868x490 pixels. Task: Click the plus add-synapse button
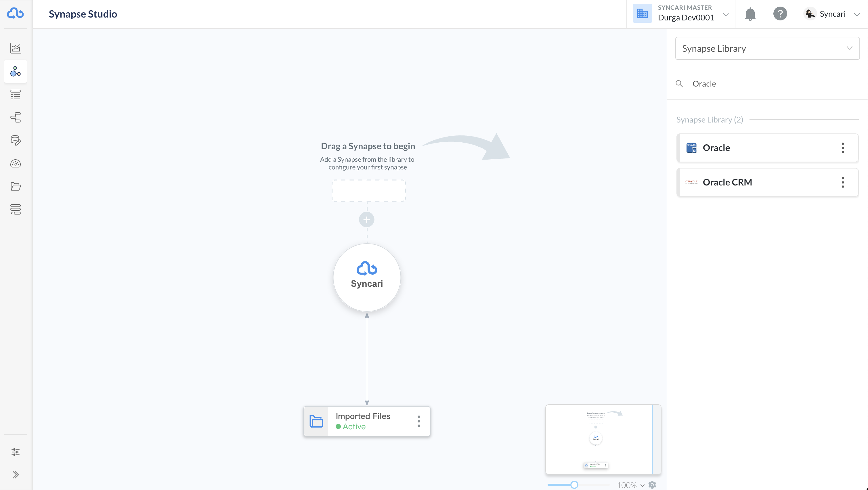(367, 220)
